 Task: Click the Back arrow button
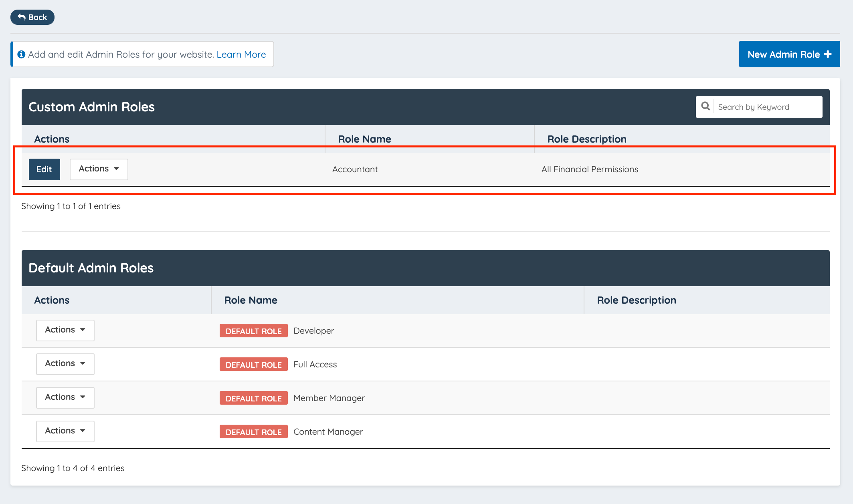point(32,17)
